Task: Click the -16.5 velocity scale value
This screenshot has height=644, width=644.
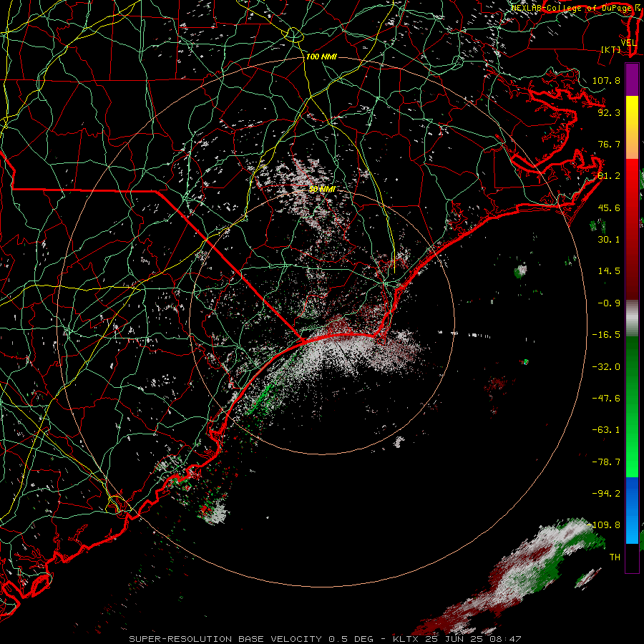Action: (x=606, y=335)
